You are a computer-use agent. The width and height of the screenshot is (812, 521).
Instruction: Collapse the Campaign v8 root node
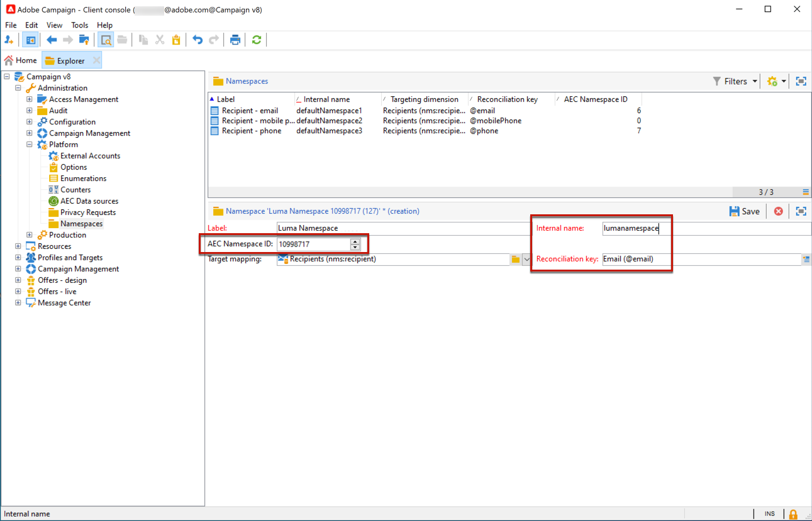point(7,77)
